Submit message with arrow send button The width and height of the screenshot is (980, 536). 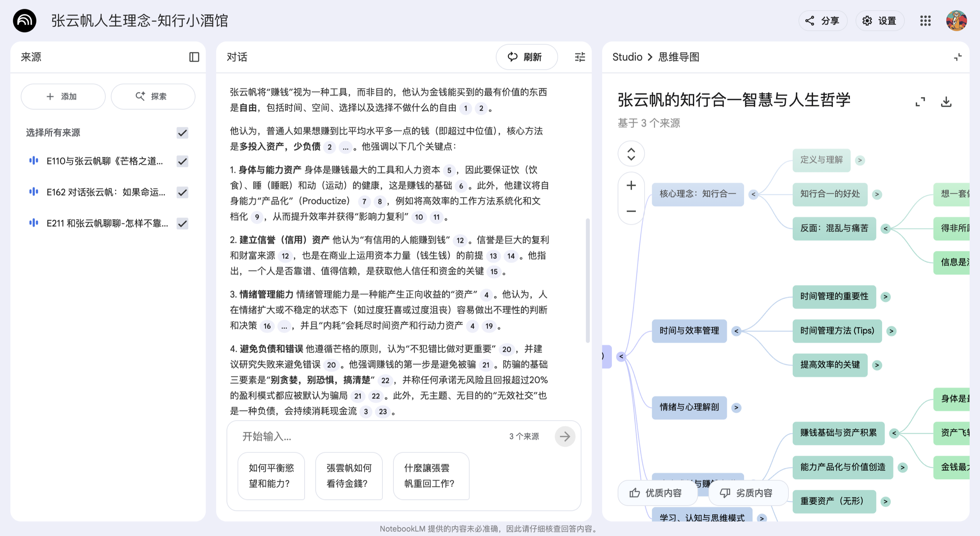(565, 436)
